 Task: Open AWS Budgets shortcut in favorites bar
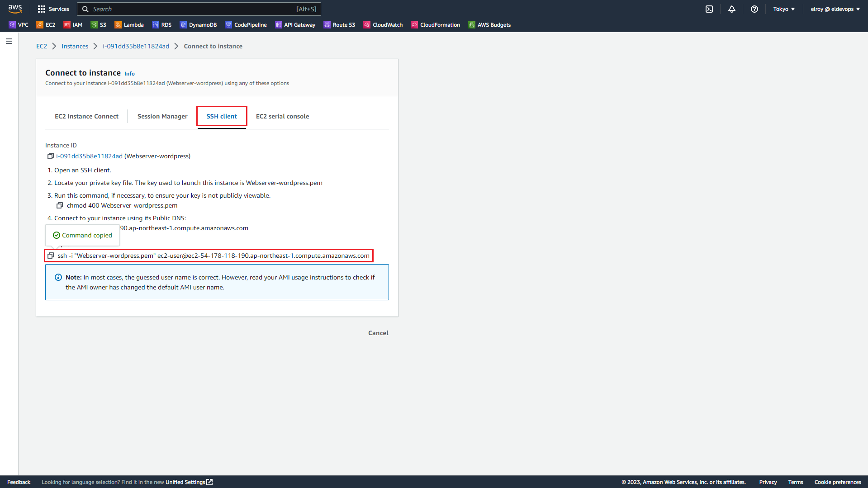489,25
